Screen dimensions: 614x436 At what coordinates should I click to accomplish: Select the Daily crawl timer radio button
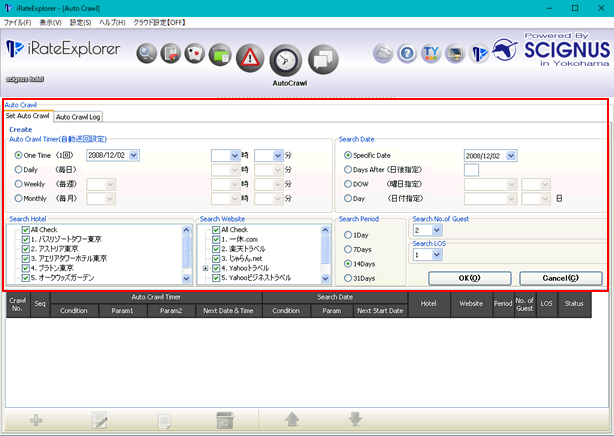click(x=18, y=170)
